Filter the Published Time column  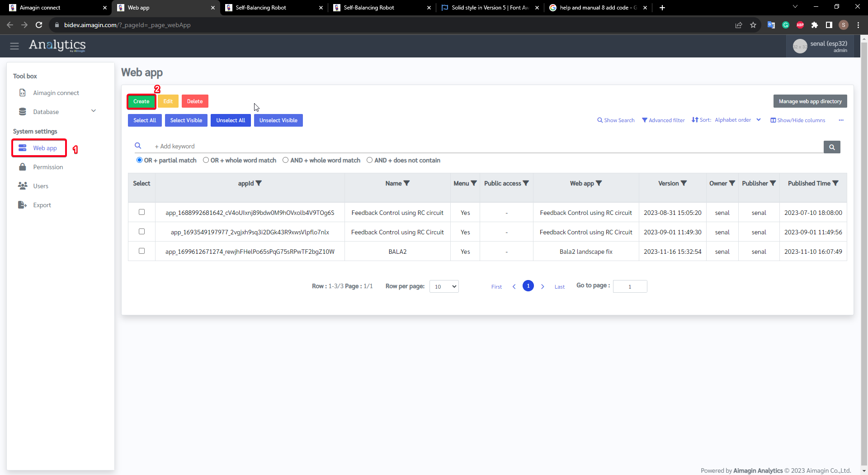point(835,183)
